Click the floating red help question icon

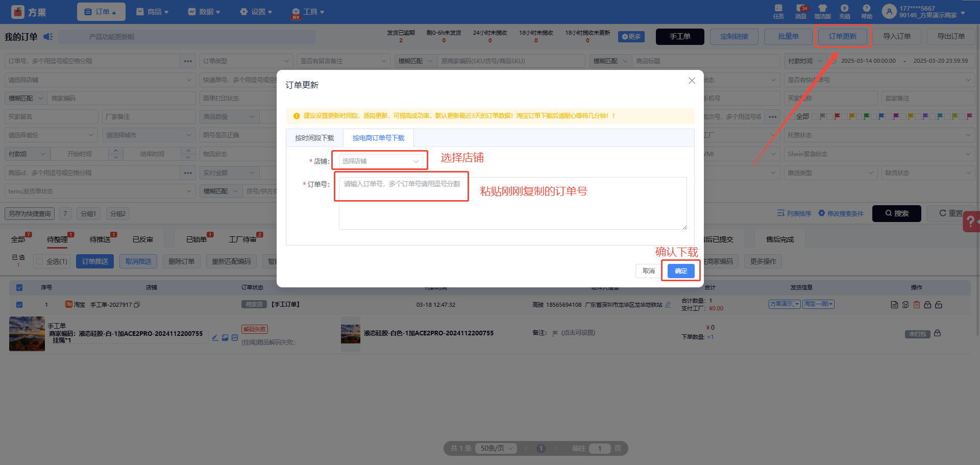pyautogui.click(x=971, y=222)
